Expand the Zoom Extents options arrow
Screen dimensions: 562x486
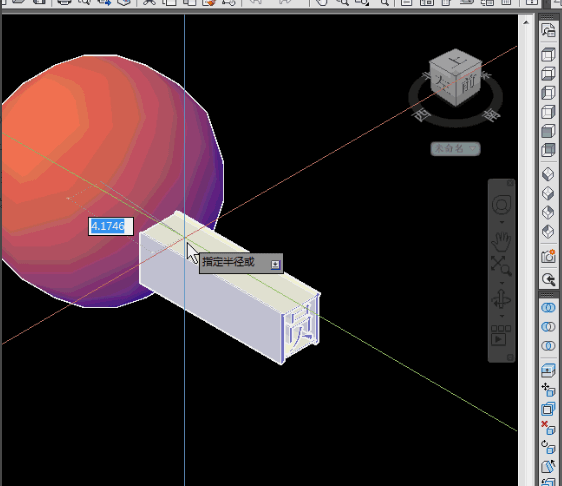[x=501, y=283]
